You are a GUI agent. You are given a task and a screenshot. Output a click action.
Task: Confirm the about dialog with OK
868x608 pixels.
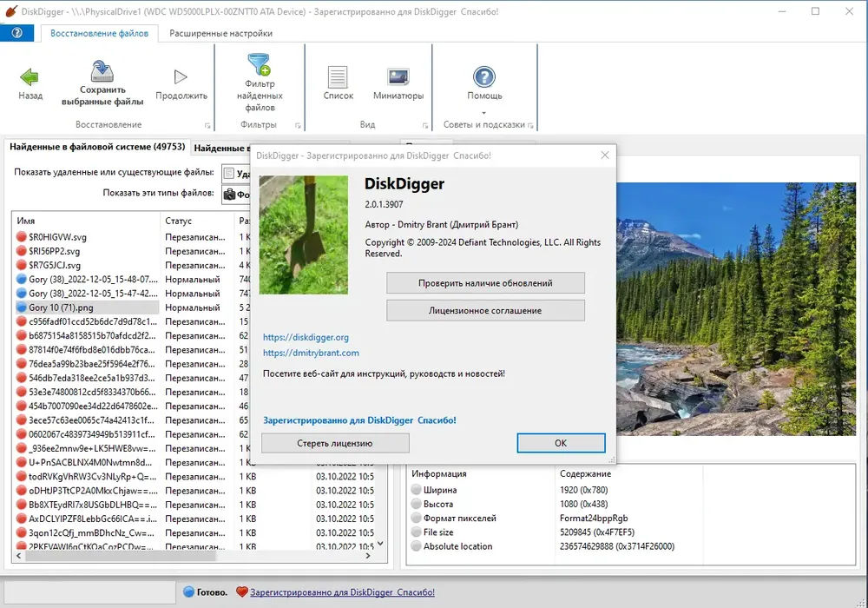561,443
